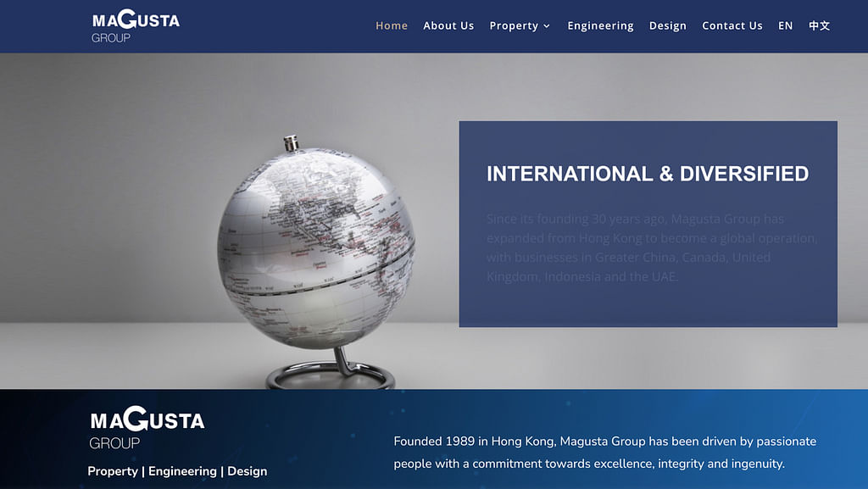Screen dimensions: 868x489
Task: Click the faded paragraph about Magusta's founding
Action: (651, 247)
